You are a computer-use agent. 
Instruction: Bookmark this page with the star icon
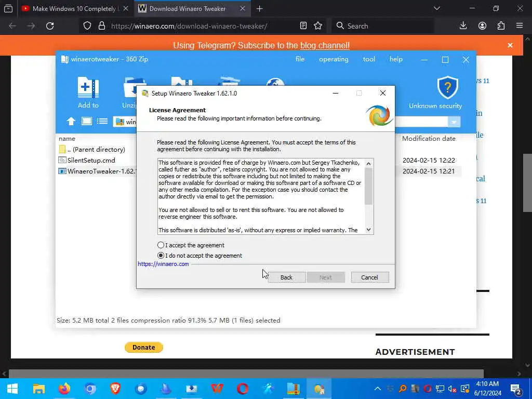click(x=318, y=26)
